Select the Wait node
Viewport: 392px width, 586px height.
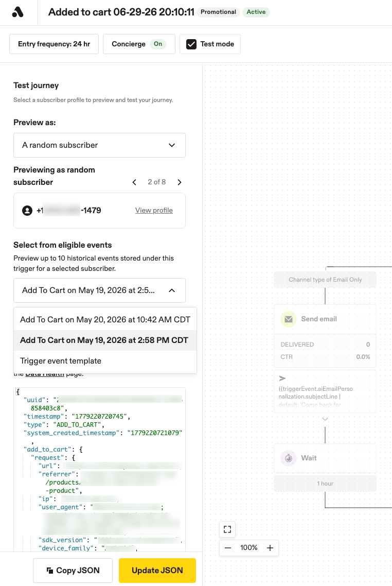pos(325,458)
